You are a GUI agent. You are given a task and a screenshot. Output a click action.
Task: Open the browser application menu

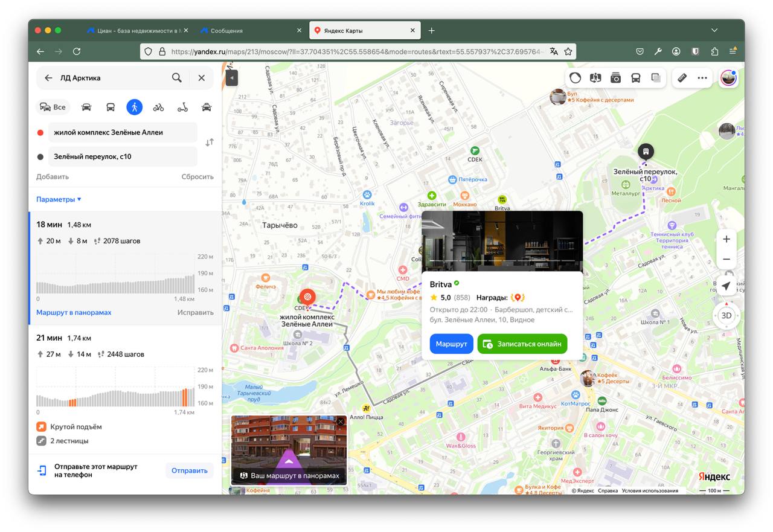pyautogui.click(x=733, y=52)
